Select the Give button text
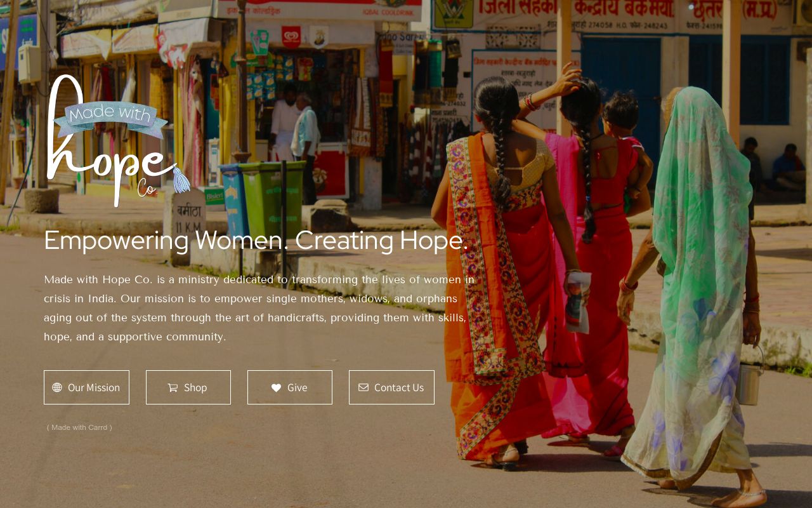Screen dimensions: 812x508 [297, 387]
